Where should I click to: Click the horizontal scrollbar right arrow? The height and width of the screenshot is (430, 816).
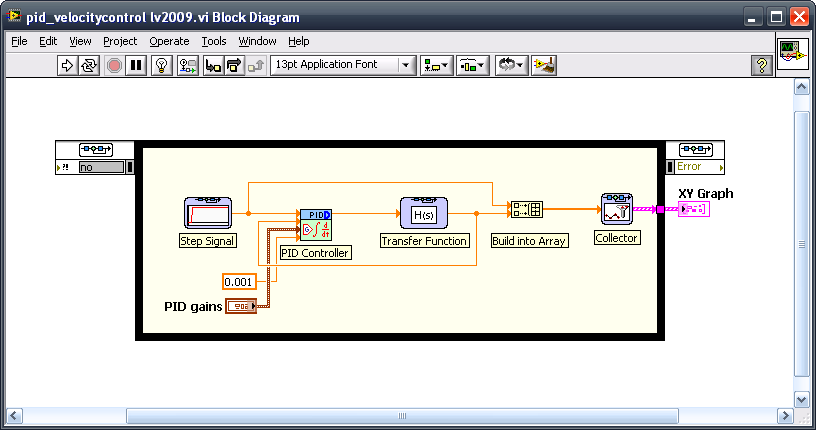(781, 415)
